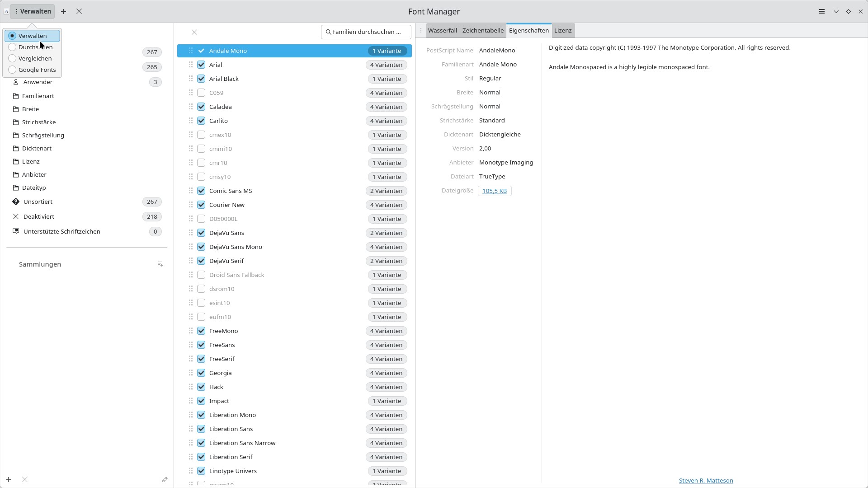
Task: Click the Unsortiert diamond icon
Action: pyautogui.click(x=16, y=202)
